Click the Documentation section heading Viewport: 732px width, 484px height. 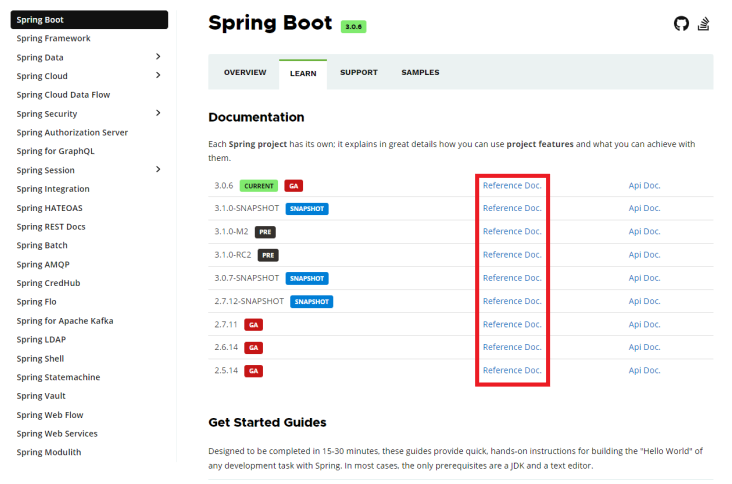[x=256, y=117]
